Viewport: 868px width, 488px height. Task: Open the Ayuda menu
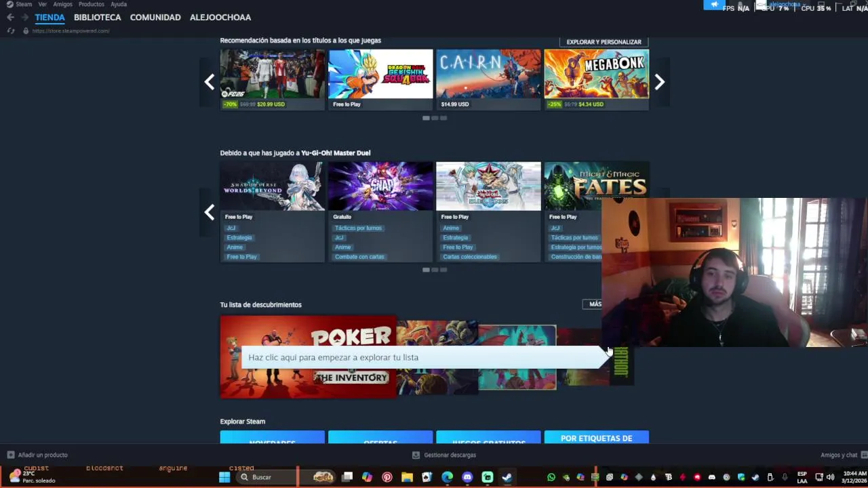[x=119, y=4]
